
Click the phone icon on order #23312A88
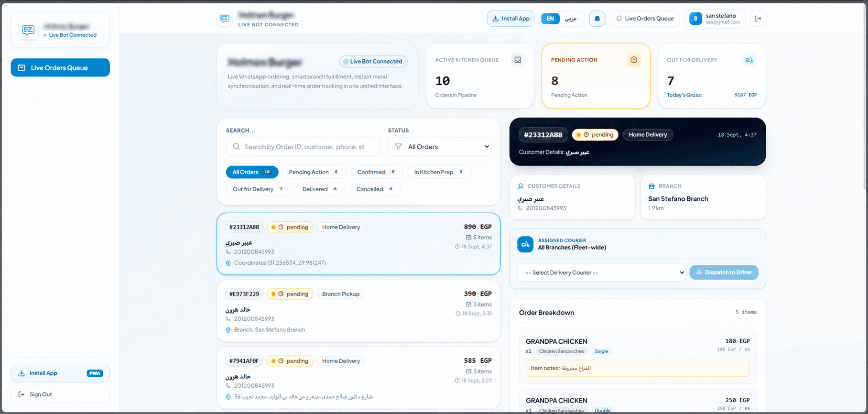228,252
